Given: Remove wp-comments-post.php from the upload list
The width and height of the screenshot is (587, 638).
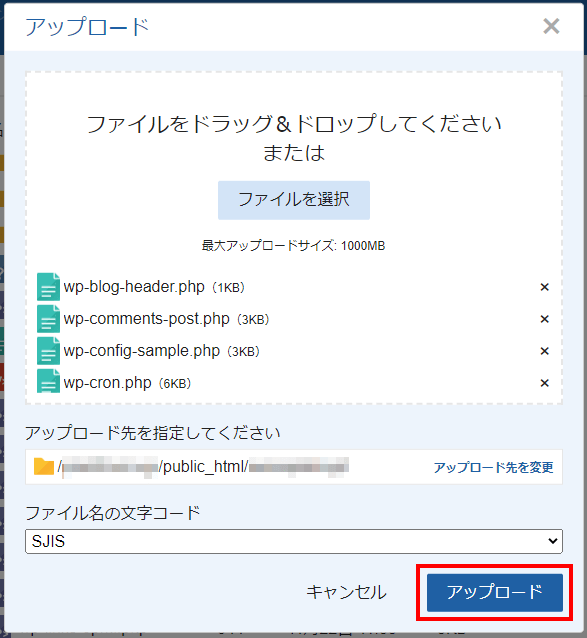Looking at the screenshot, I should [544, 319].
